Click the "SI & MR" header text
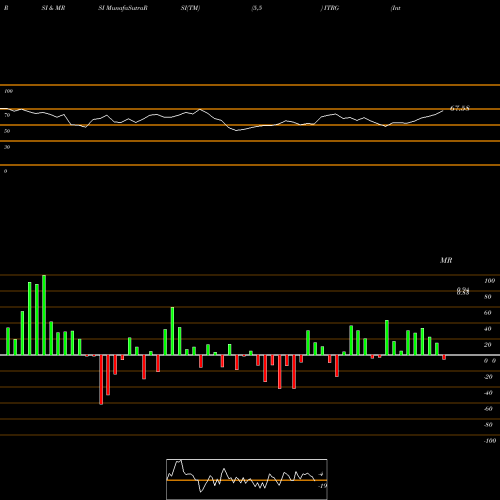 click(x=53, y=8)
